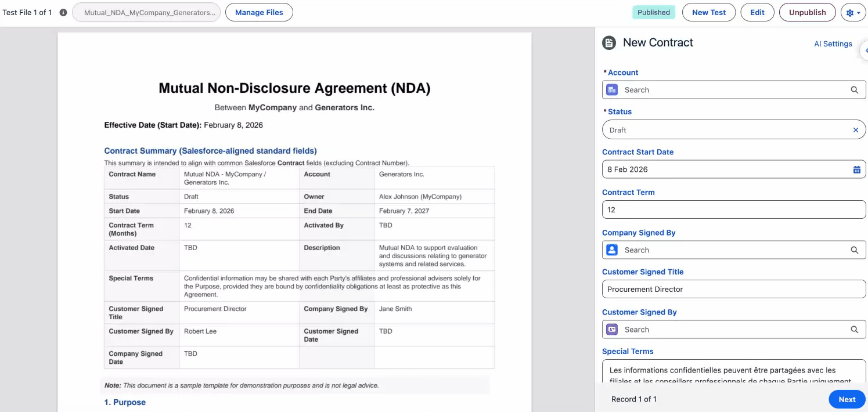Click the Manage Files button

point(259,12)
